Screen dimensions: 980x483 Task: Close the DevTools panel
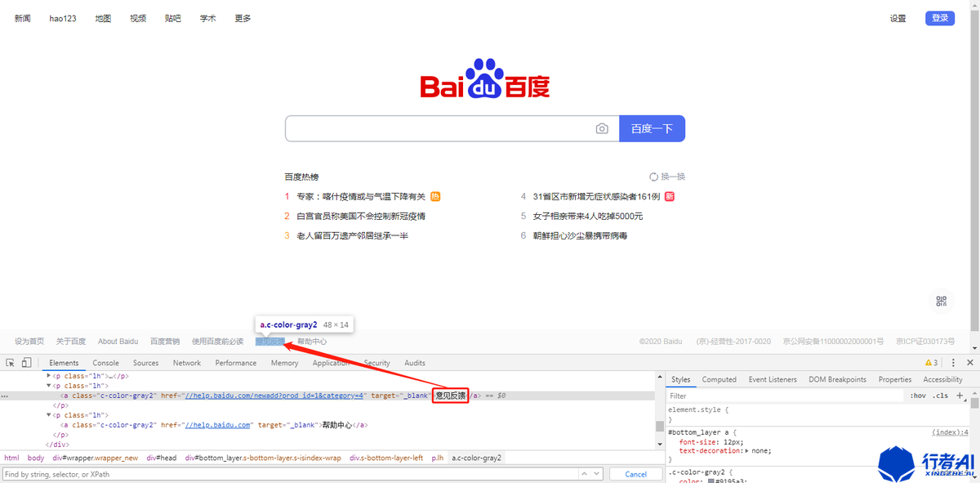(x=970, y=363)
